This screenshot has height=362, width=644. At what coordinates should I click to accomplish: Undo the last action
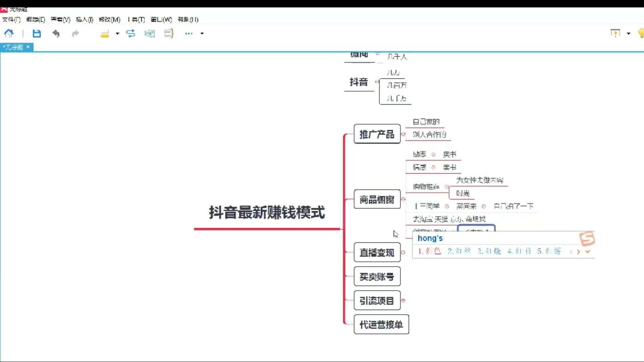[x=56, y=33]
